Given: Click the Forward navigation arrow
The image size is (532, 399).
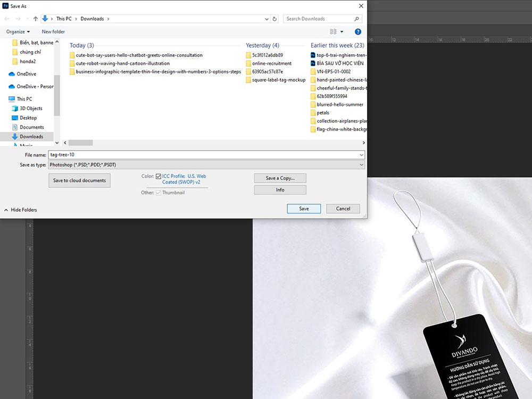Looking at the screenshot, I should coord(18,19).
